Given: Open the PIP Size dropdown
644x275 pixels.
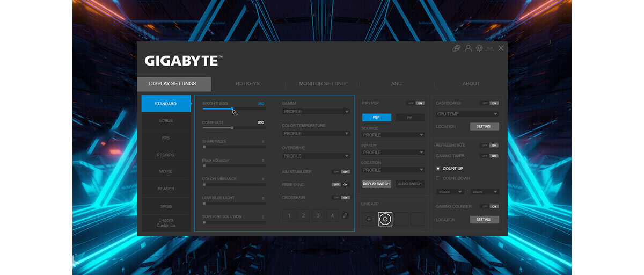Looking at the screenshot, I should (x=393, y=153).
